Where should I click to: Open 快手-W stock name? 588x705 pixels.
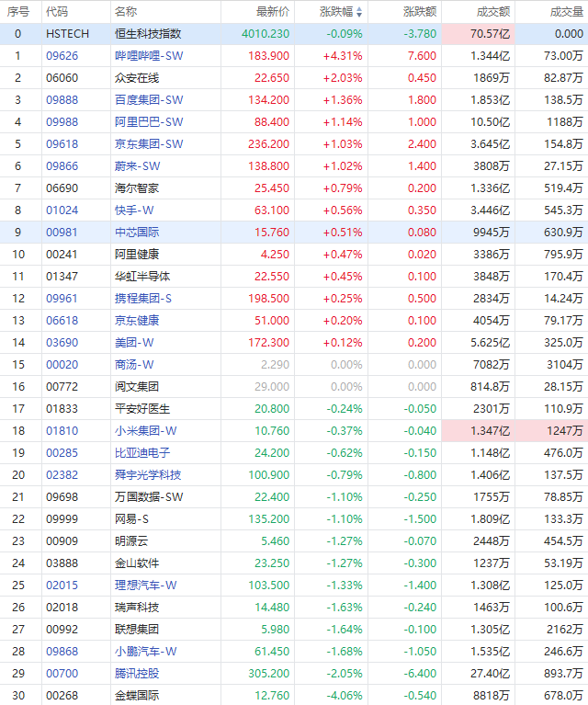click(x=134, y=210)
